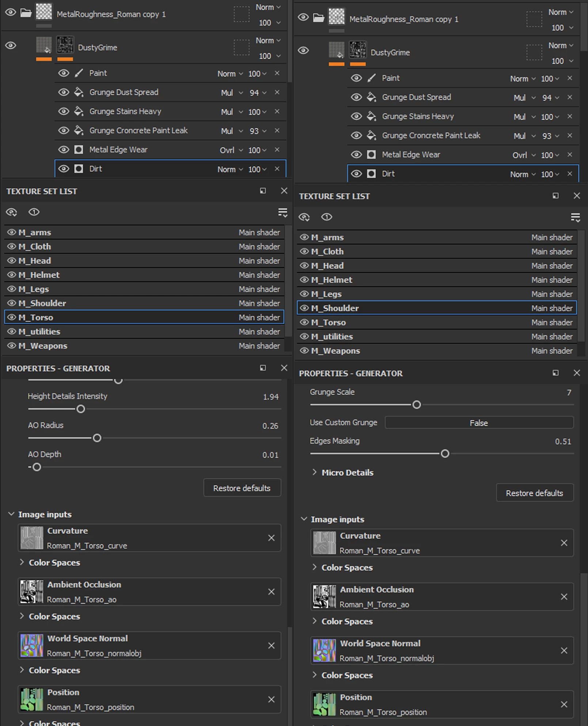The width and height of the screenshot is (588, 726).
Task: Hide the Paint effect in left panel
Action: coord(64,73)
